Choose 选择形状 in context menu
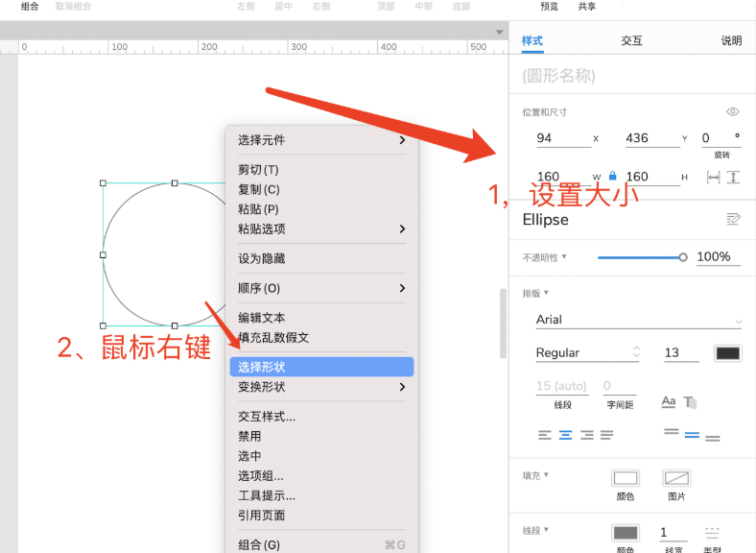 321,367
